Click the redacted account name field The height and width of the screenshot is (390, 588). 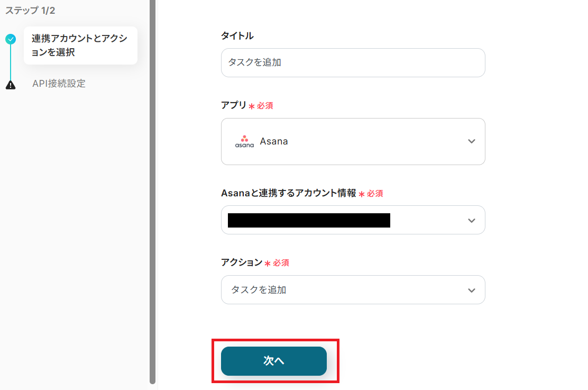pos(309,220)
